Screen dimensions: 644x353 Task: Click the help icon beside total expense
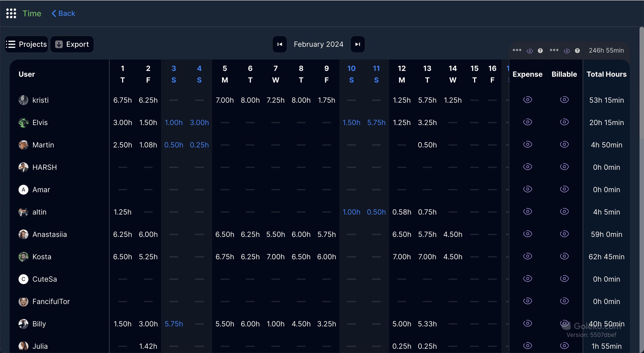540,51
